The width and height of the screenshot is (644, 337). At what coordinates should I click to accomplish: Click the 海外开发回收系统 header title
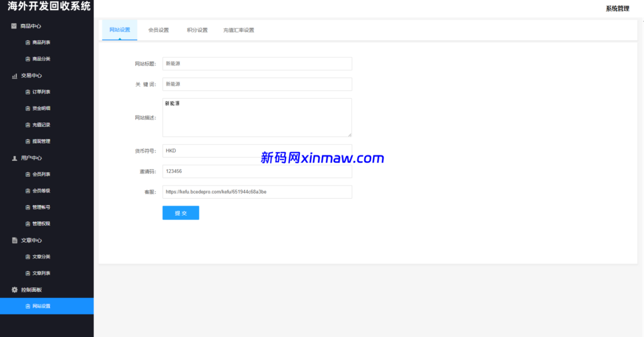pos(49,6)
